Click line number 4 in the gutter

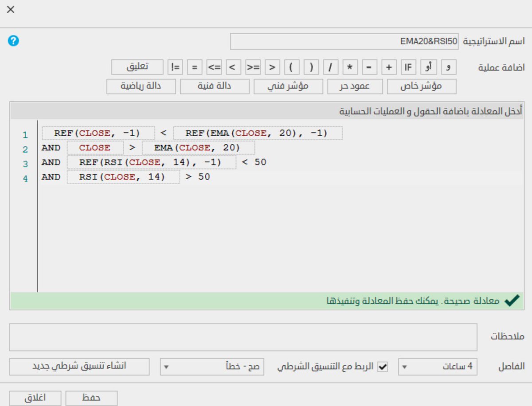coord(26,179)
